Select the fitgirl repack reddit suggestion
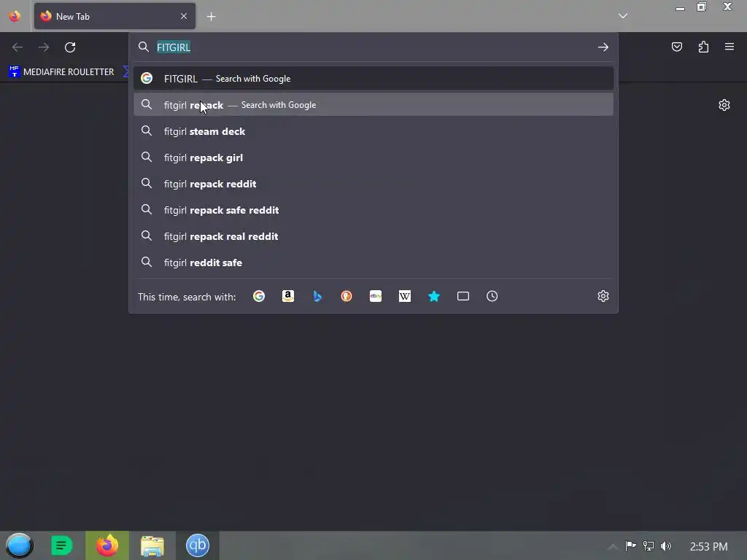Screen dimensions: 747x560 coord(373,184)
